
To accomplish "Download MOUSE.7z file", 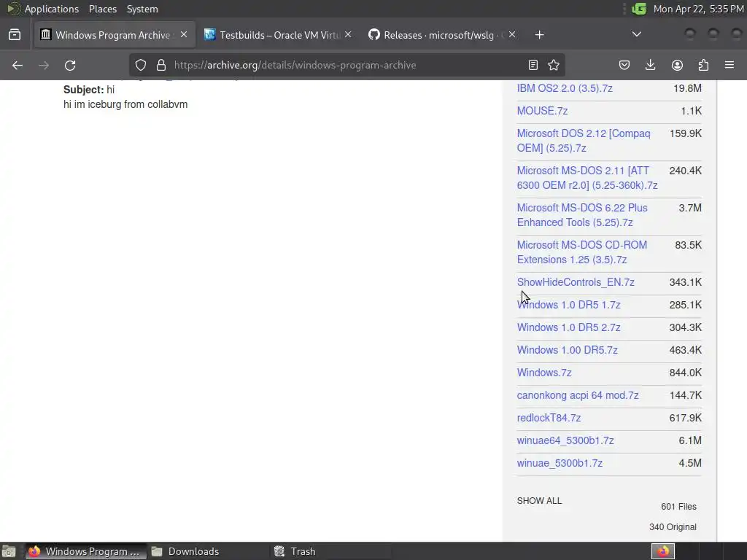I will click(542, 111).
